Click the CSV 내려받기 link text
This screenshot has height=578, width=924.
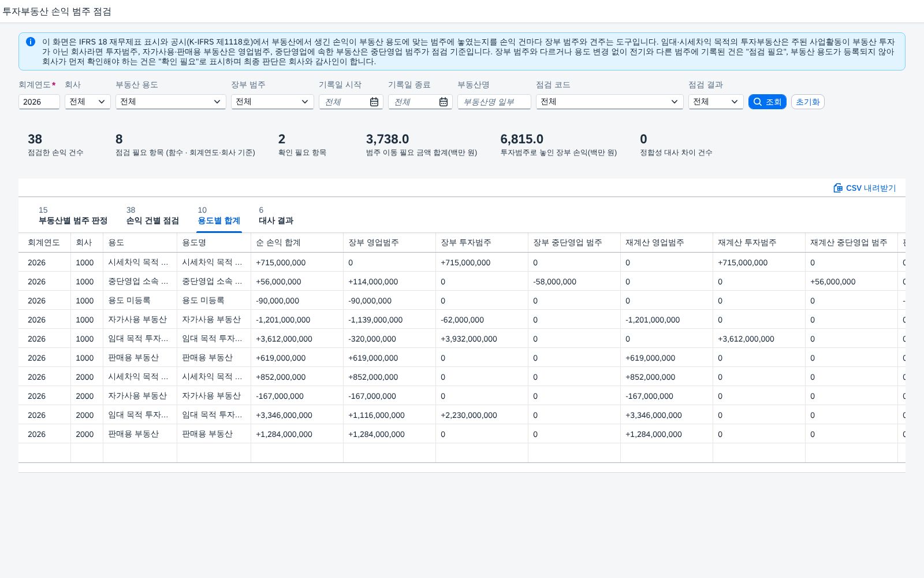[x=871, y=188]
